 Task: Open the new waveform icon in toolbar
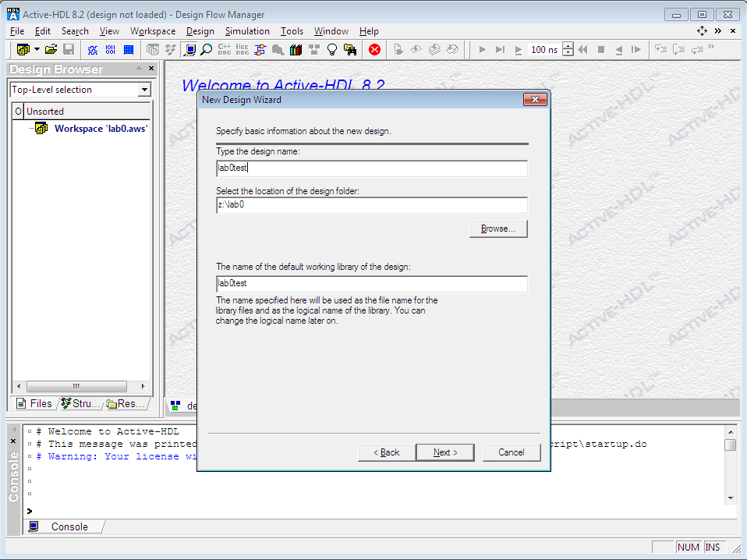click(93, 50)
